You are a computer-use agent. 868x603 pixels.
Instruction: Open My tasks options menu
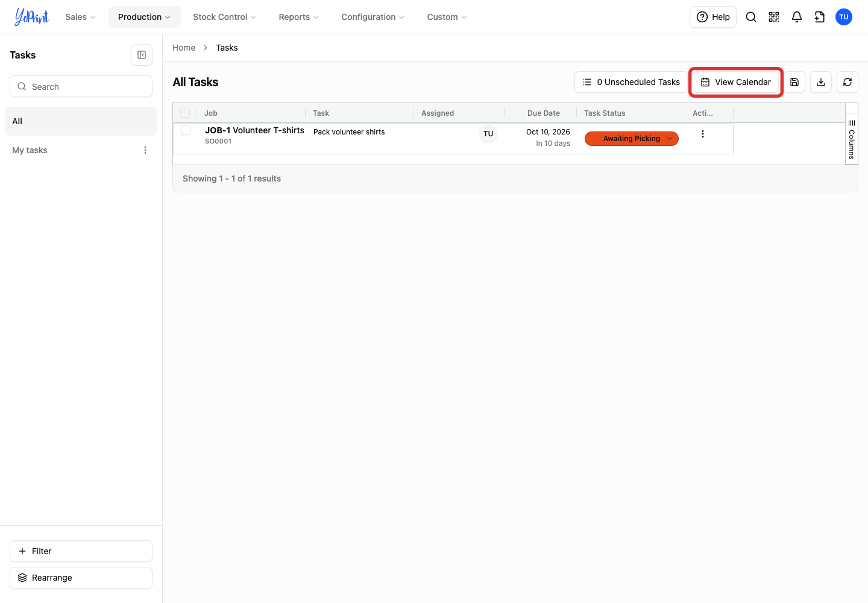[x=145, y=150]
